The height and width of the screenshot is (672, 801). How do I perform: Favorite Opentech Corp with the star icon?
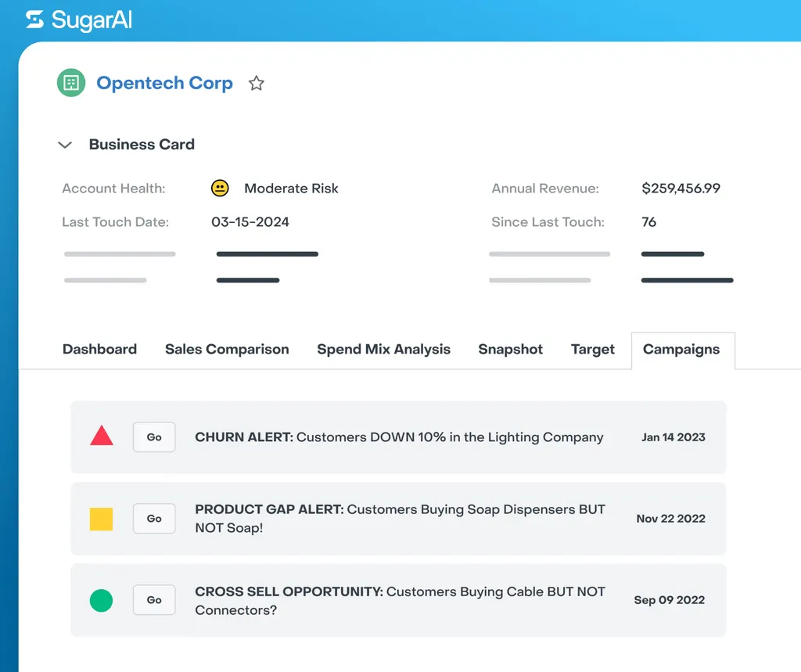(257, 84)
